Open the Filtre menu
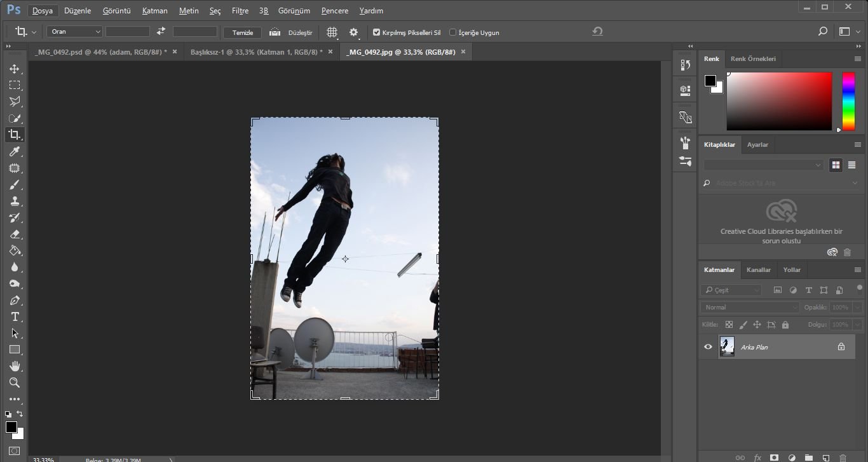868x462 pixels. click(x=240, y=11)
